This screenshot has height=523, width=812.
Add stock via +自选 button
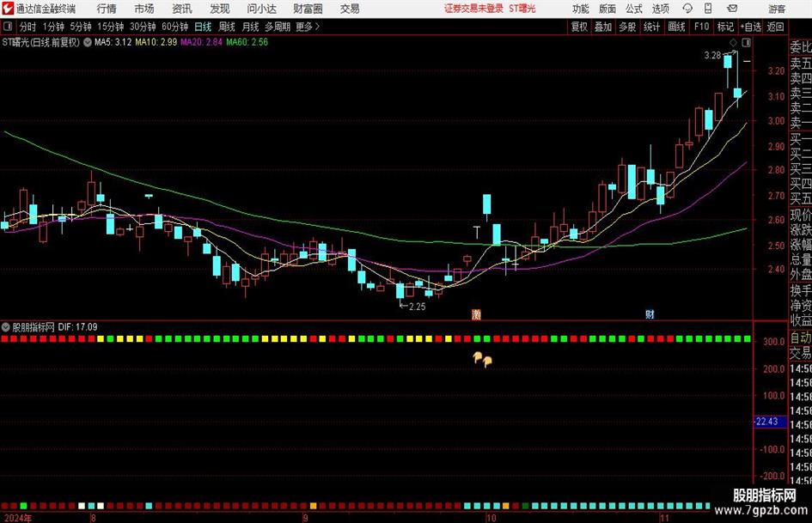click(x=750, y=27)
